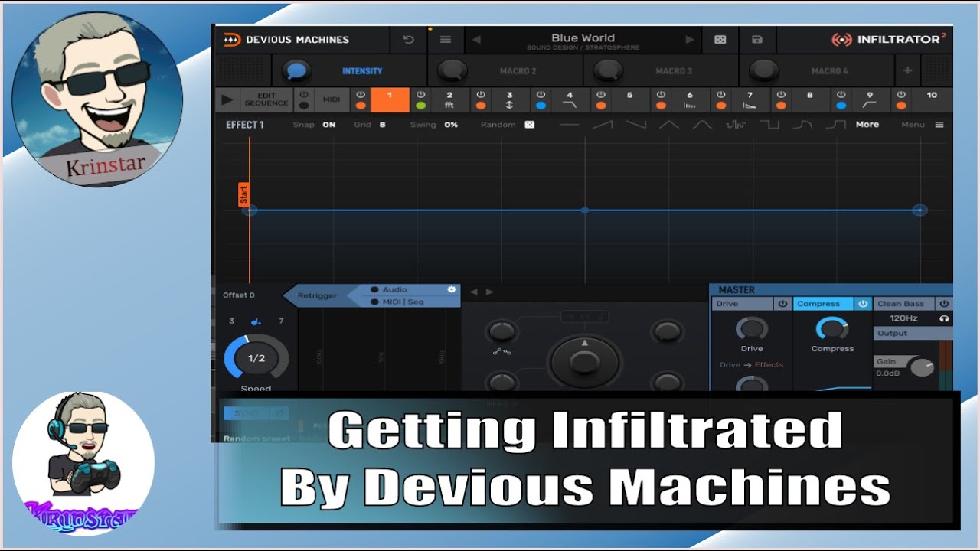The image size is (980, 551).
Task: Toggle the Master Drive power button
Action: pyautogui.click(x=782, y=304)
